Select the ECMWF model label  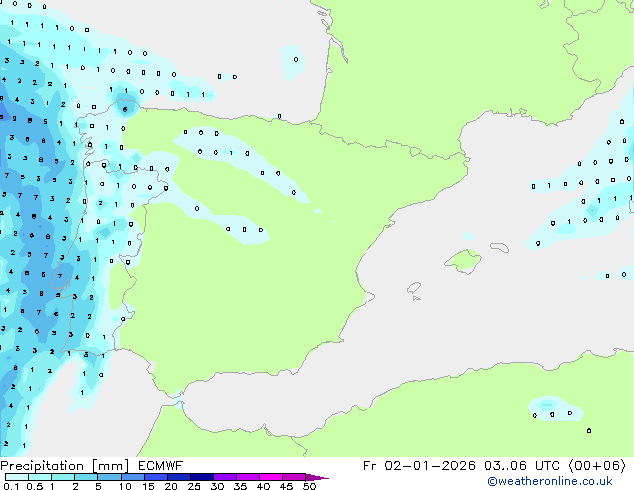[161, 466]
